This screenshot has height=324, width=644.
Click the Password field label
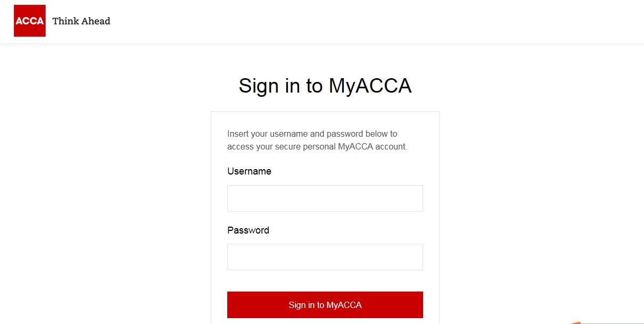click(x=248, y=230)
